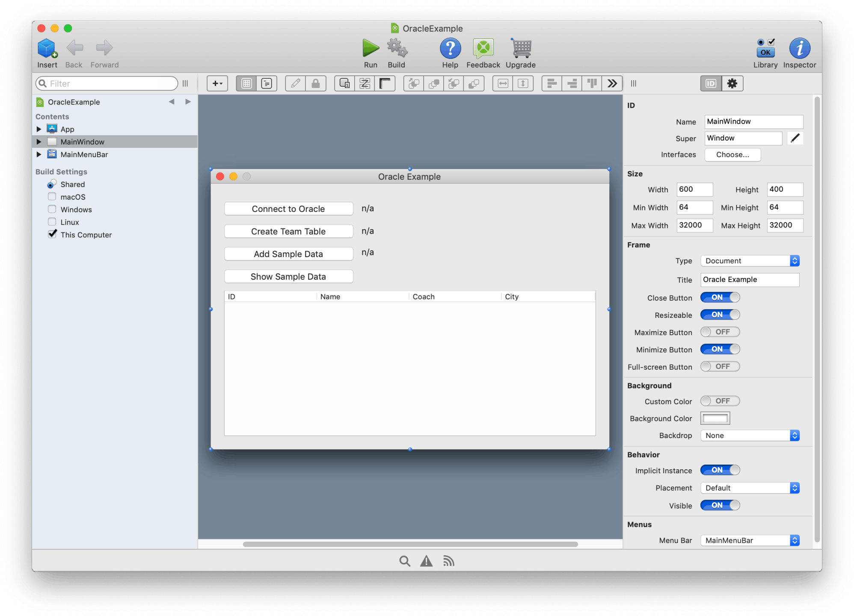Turn on the Maximize Button switch
The width and height of the screenshot is (854, 616).
coord(720,332)
